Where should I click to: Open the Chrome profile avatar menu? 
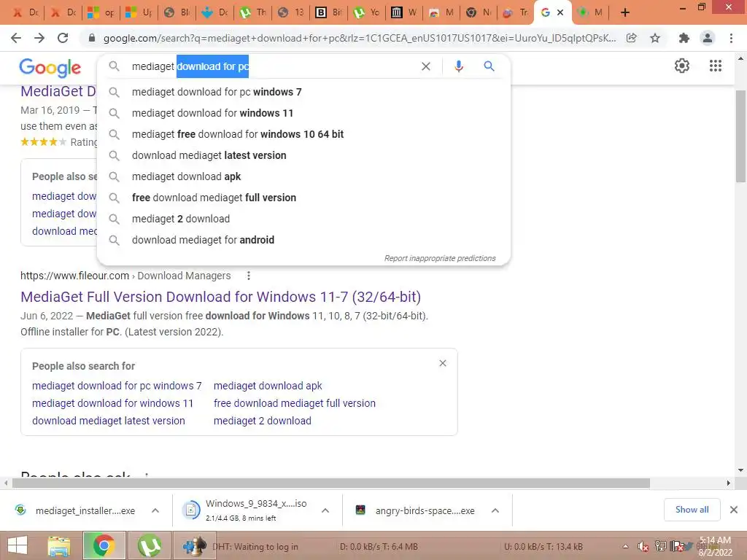(x=708, y=38)
